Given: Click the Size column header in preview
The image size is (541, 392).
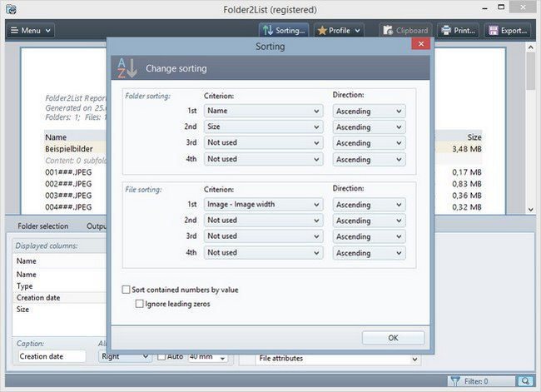Looking at the screenshot, I should click(474, 137).
